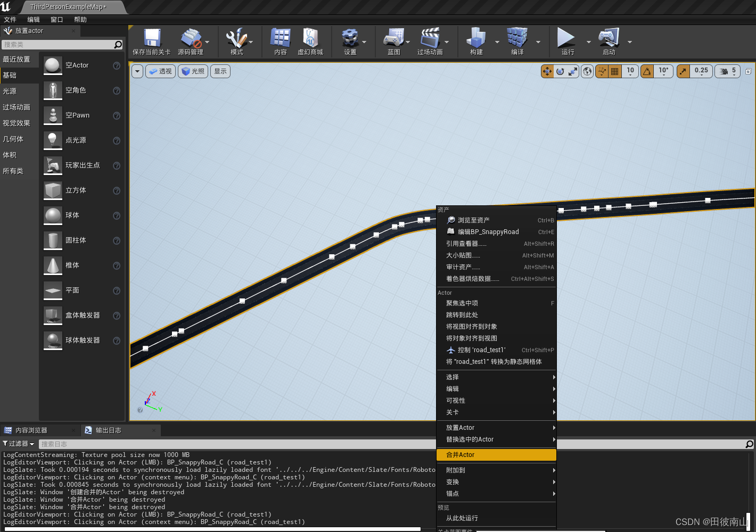Open the Edit (编辑) menu
Image resolution: width=756 pixels, height=532 pixels.
coord(34,20)
